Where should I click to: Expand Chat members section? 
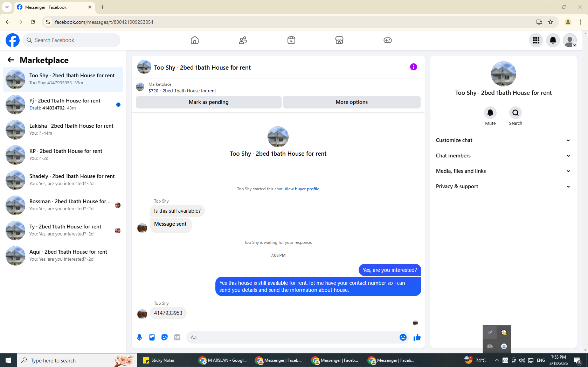tap(503, 156)
